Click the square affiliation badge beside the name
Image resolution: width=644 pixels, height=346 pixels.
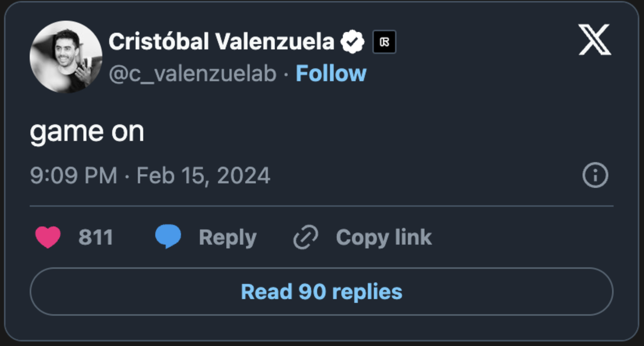point(384,42)
